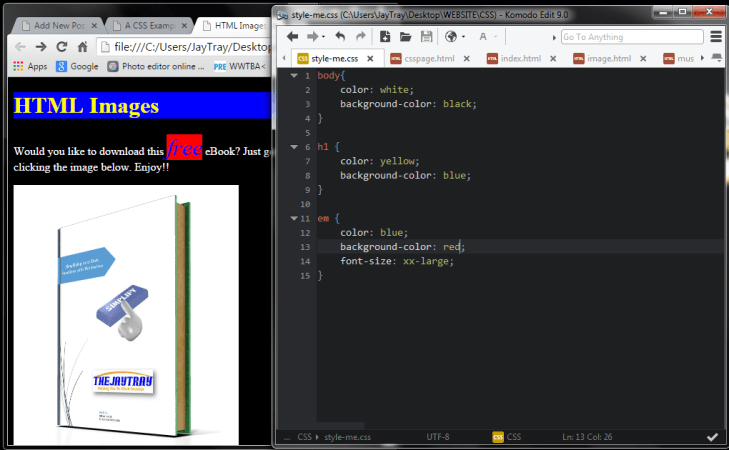Switch to the index.html tab
Image resolution: width=729 pixels, height=450 pixels.
tap(520, 59)
